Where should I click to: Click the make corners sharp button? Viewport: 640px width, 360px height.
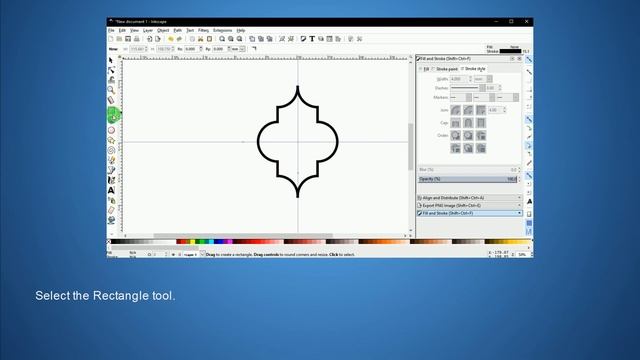pos(254,49)
